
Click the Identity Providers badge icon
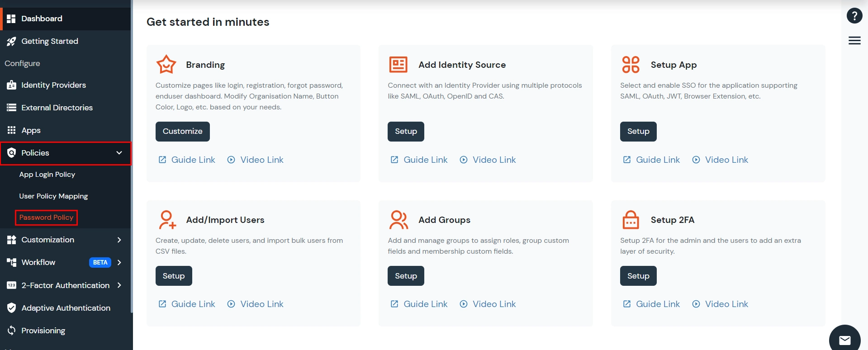point(11,85)
